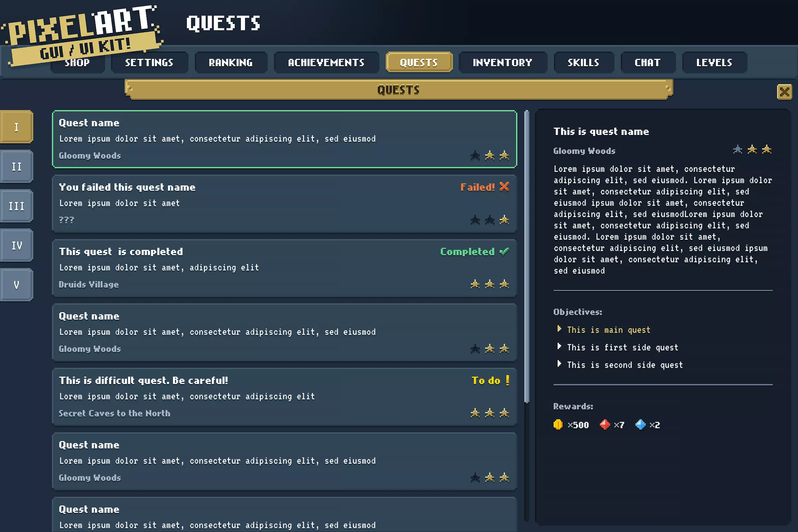798x532 pixels.
Task: Click the blue diamond reward icon
Action: coord(640,425)
